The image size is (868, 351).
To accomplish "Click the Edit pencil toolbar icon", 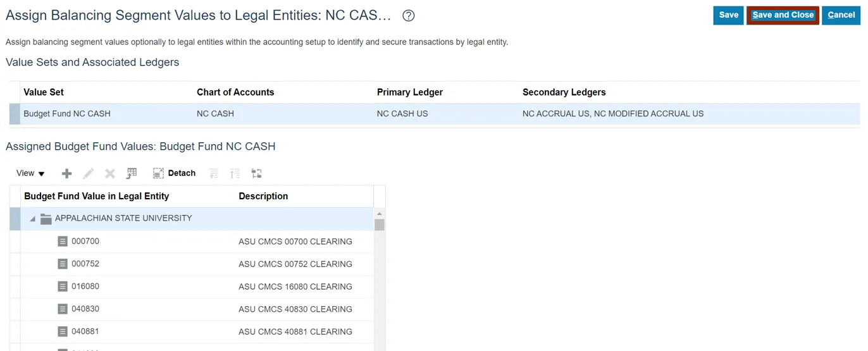I will point(89,173).
